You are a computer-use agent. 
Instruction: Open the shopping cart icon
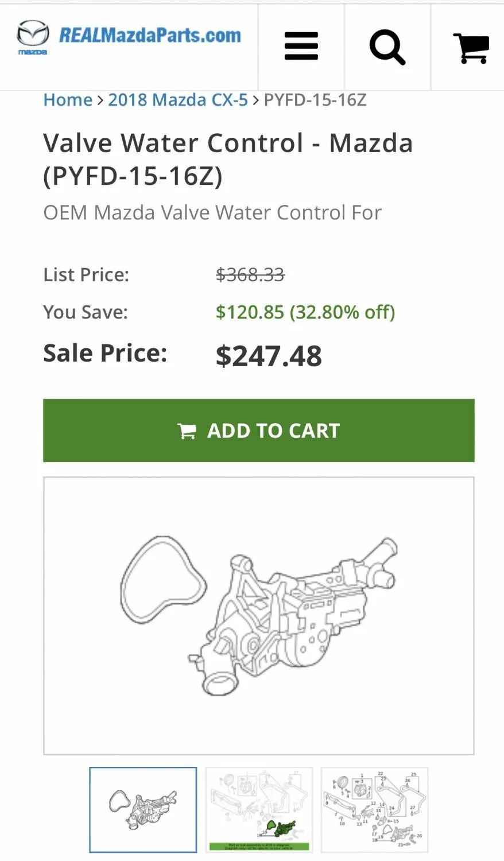[x=471, y=48]
